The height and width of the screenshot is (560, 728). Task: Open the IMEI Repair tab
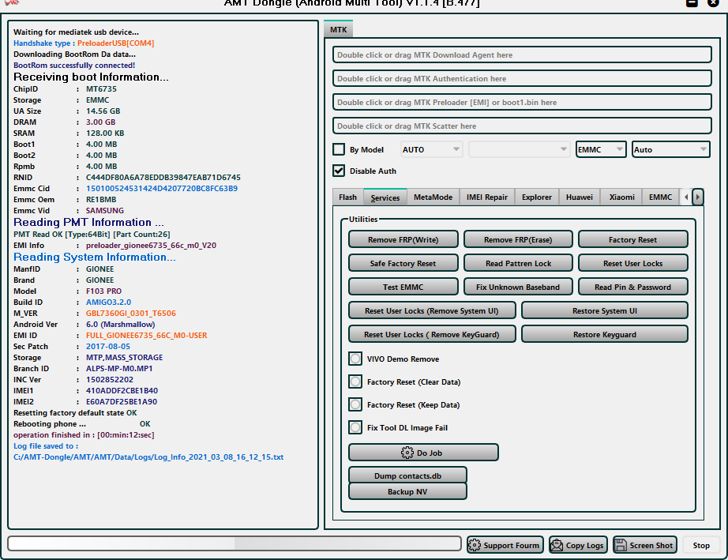pos(486,197)
